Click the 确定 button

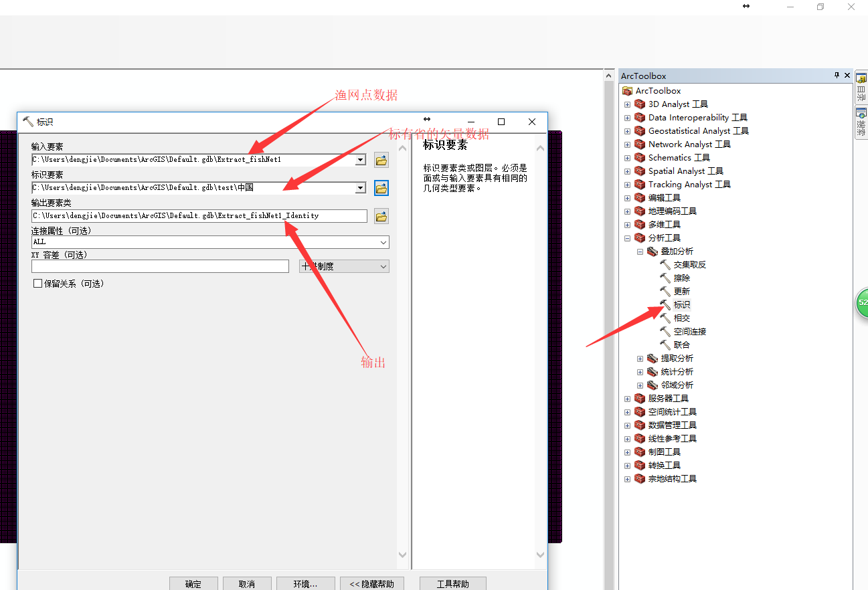193,583
